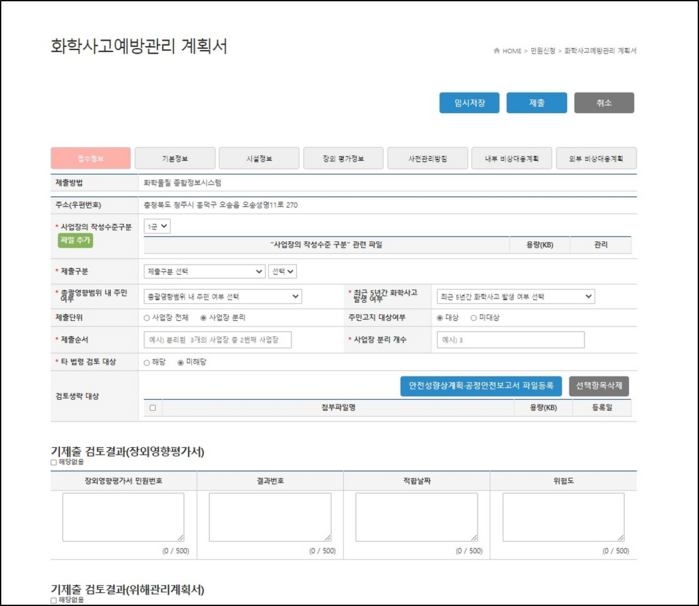Click the 임시저장 button

[x=469, y=103]
